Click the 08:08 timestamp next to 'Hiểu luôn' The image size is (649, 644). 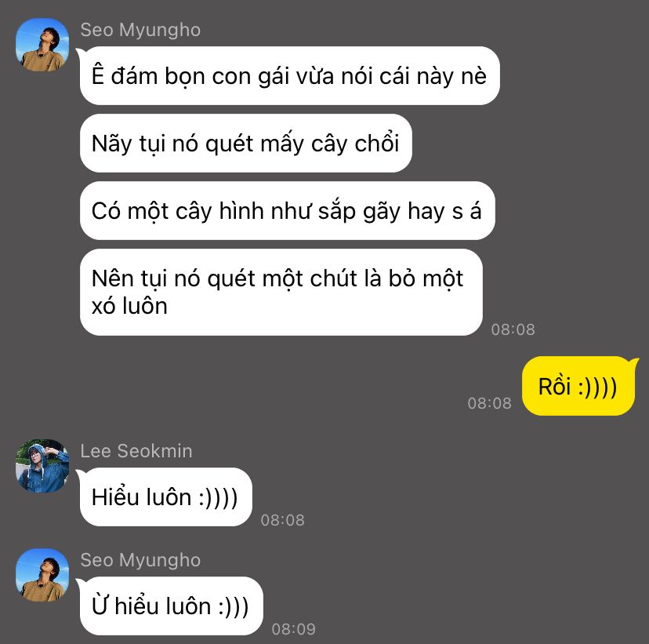point(283,520)
